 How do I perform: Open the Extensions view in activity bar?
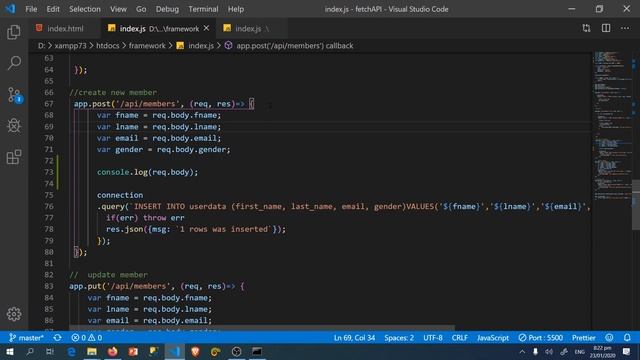coord(14,157)
